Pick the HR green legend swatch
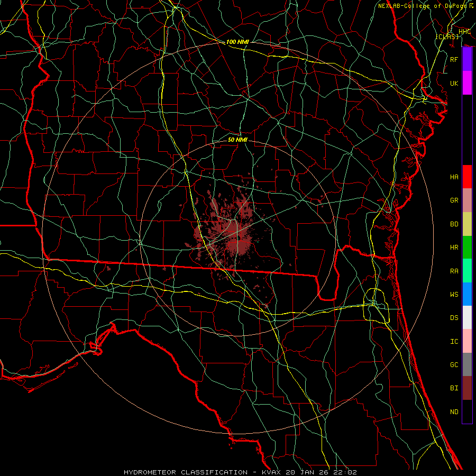Screen dimensions: 476x476 [x=467, y=247]
